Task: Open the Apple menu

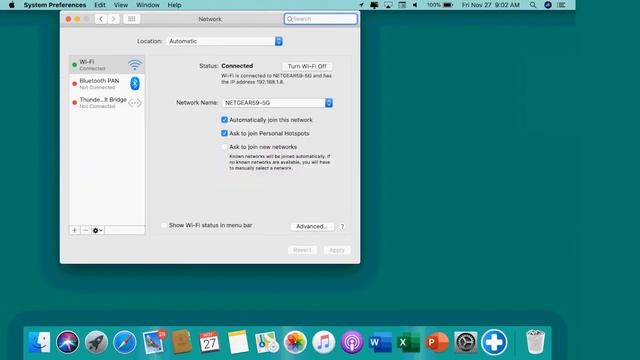Action: click(x=11, y=5)
